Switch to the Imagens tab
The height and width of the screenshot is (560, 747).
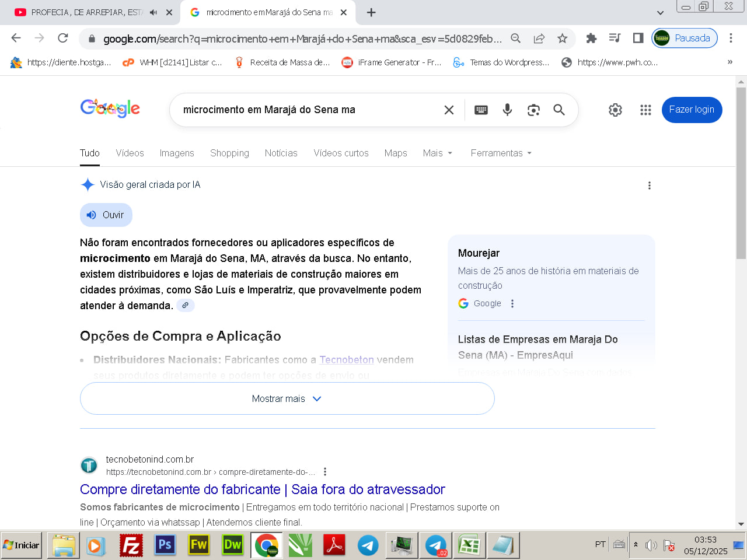point(177,153)
